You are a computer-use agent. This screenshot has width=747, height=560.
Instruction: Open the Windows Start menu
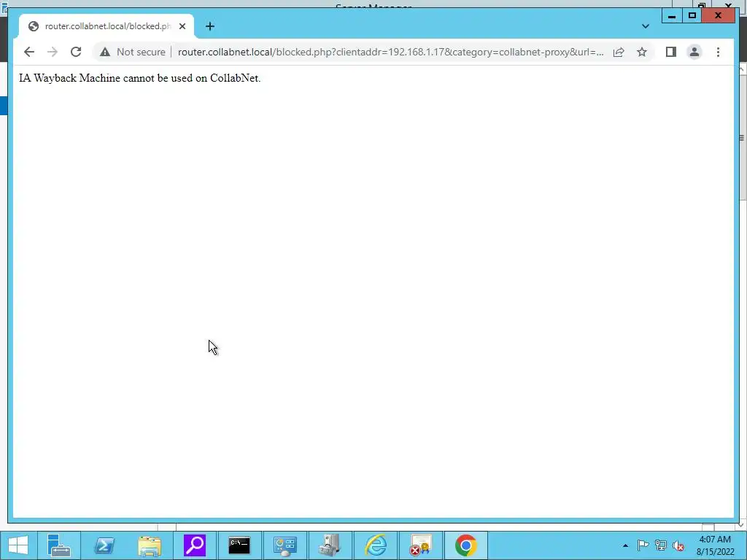pos(18,545)
